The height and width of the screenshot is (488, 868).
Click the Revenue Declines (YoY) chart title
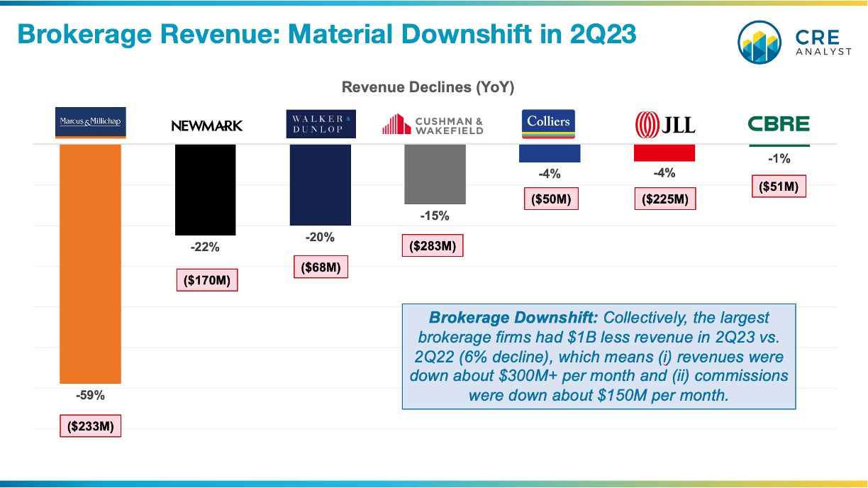click(428, 87)
